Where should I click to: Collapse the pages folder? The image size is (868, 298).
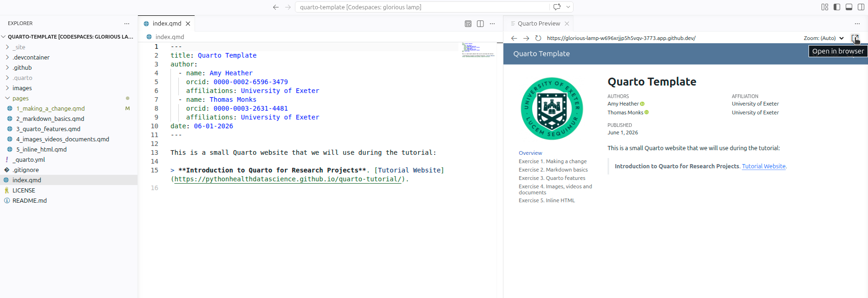point(69,98)
